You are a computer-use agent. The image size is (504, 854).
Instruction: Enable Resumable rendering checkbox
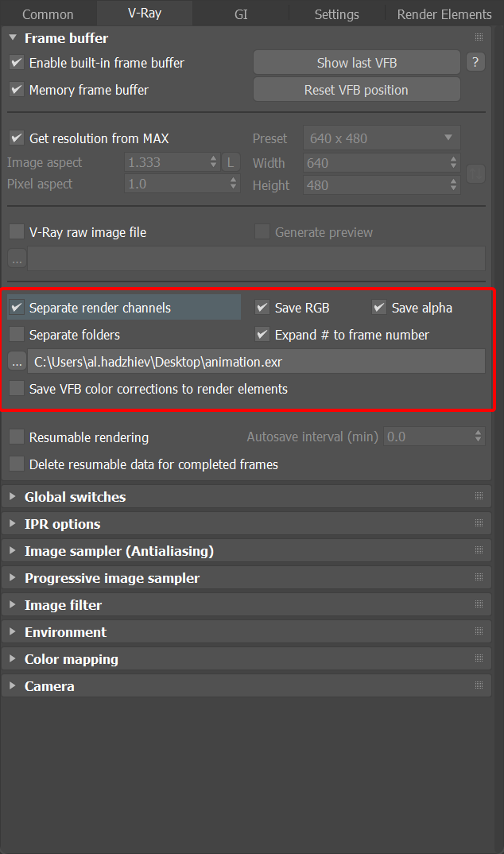[x=17, y=437]
